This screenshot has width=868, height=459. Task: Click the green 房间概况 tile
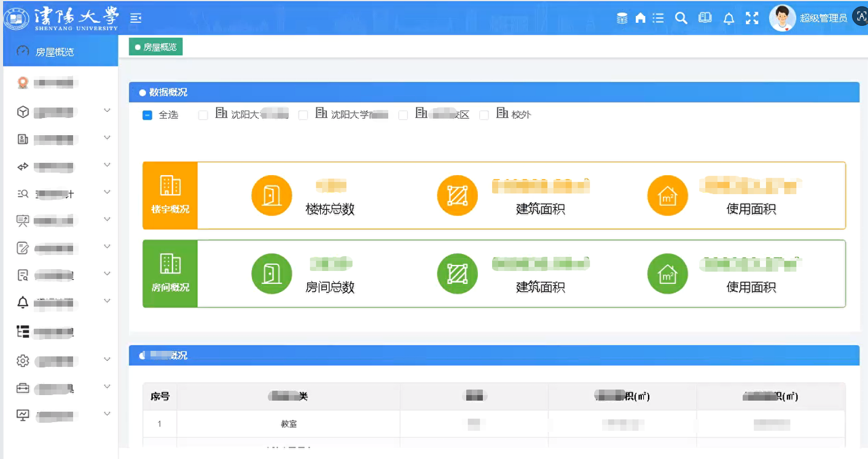coord(170,273)
